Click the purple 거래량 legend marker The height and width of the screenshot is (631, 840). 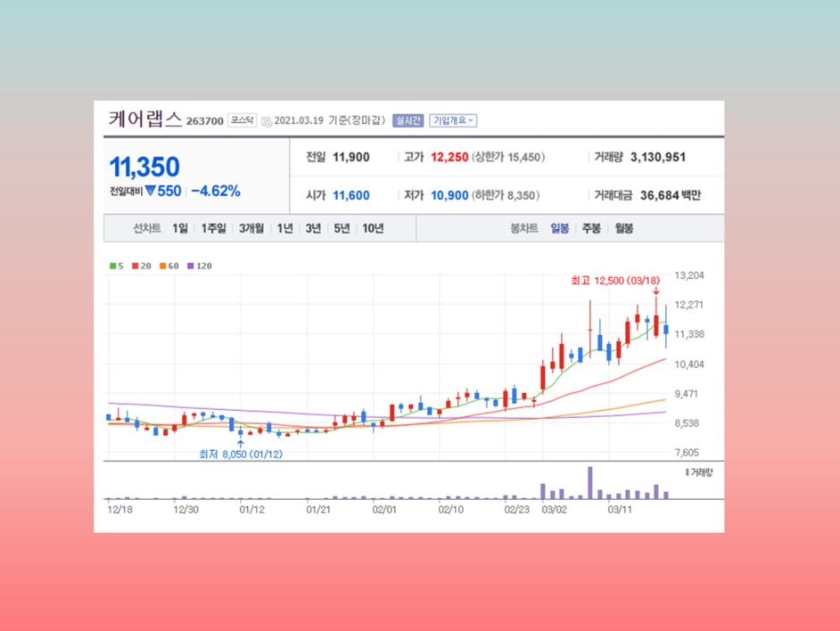click(687, 472)
